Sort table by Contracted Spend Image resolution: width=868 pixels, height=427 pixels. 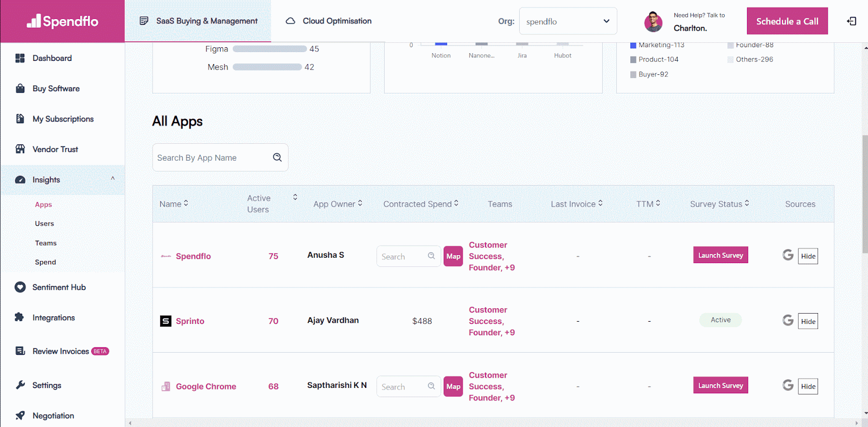456,203
